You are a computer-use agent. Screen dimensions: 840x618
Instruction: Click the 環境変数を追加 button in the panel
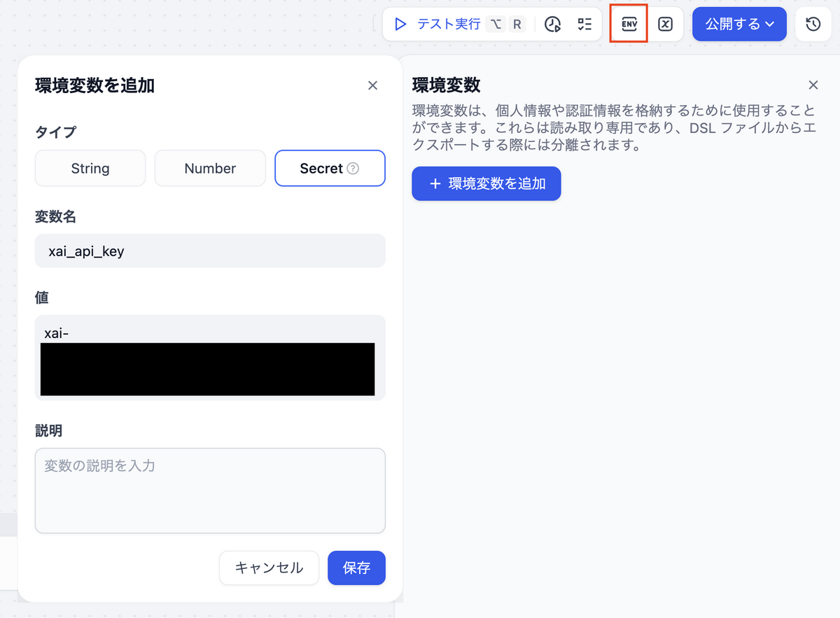tap(486, 183)
